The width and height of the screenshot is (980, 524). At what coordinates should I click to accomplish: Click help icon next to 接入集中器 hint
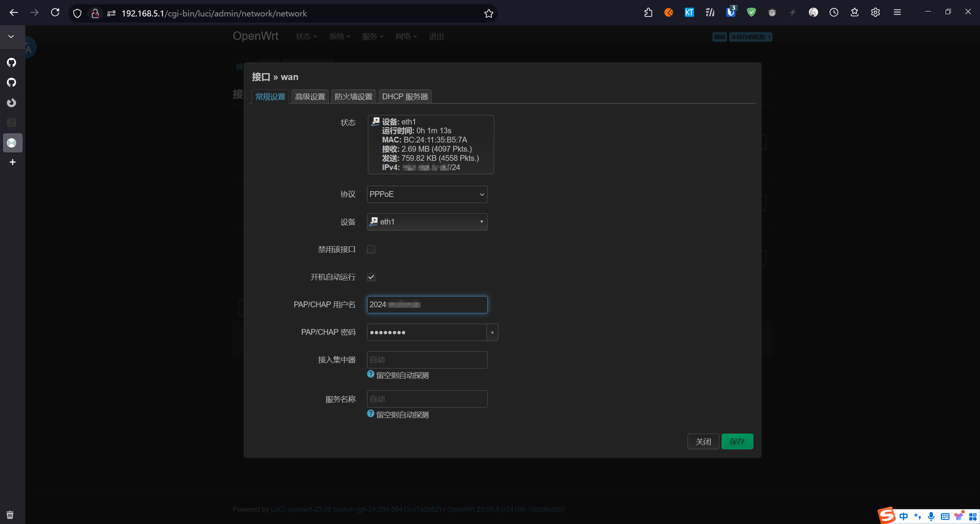371,374
